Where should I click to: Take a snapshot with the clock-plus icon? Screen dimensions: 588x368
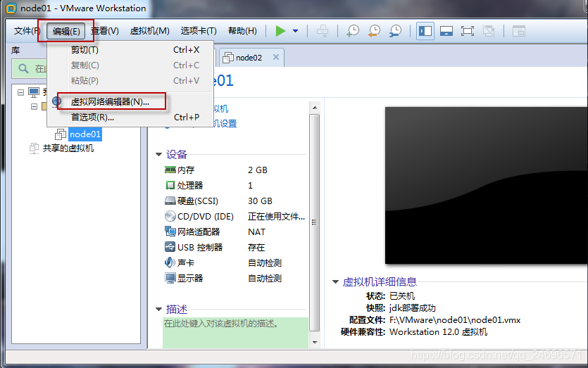click(353, 31)
